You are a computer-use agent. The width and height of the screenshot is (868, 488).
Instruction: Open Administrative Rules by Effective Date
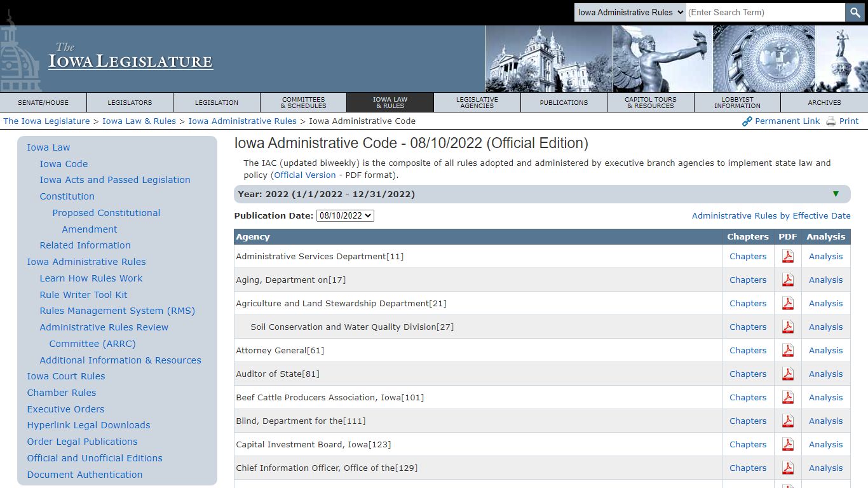click(771, 215)
